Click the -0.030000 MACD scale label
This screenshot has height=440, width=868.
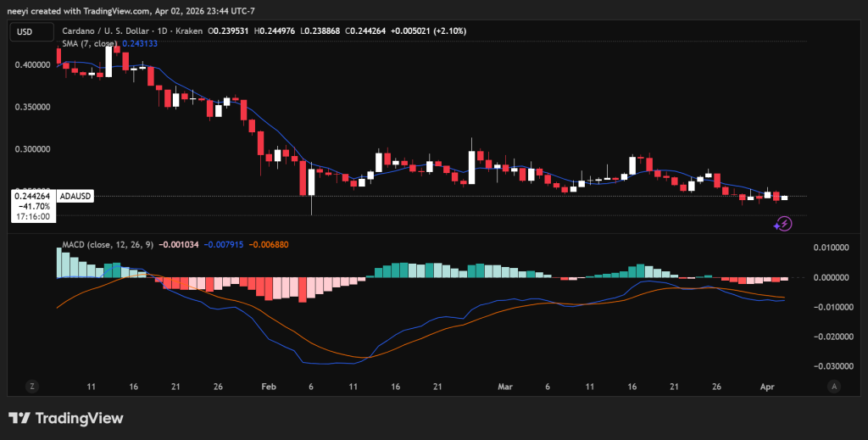pyautogui.click(x=832, y=366)
